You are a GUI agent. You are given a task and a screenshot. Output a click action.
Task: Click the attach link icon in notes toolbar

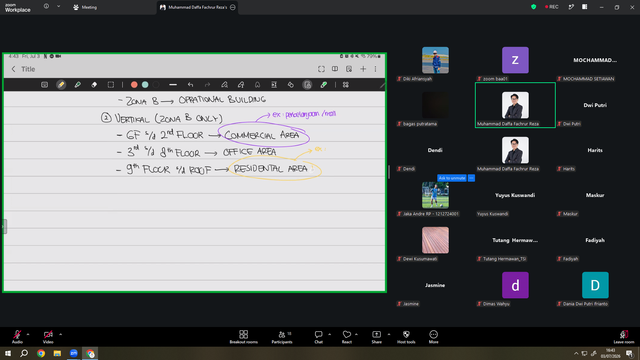coord(291,85)
